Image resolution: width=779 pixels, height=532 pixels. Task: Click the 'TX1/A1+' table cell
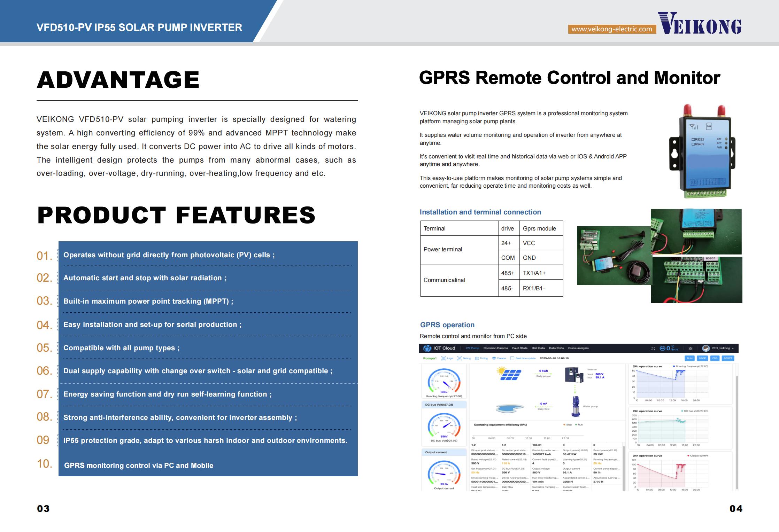pyautogui.click(x=541, y=273)
